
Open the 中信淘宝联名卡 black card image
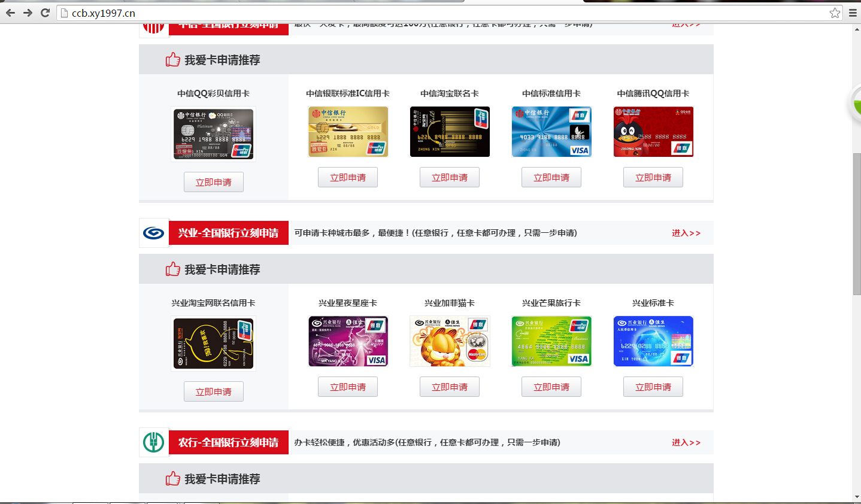coord(450,132)
